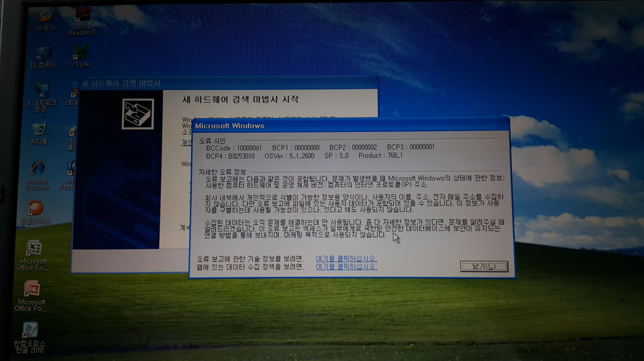Launch Internet Explorer from desktop
The height and width of the screenshot is (361, 644).
tap(37, 175)
